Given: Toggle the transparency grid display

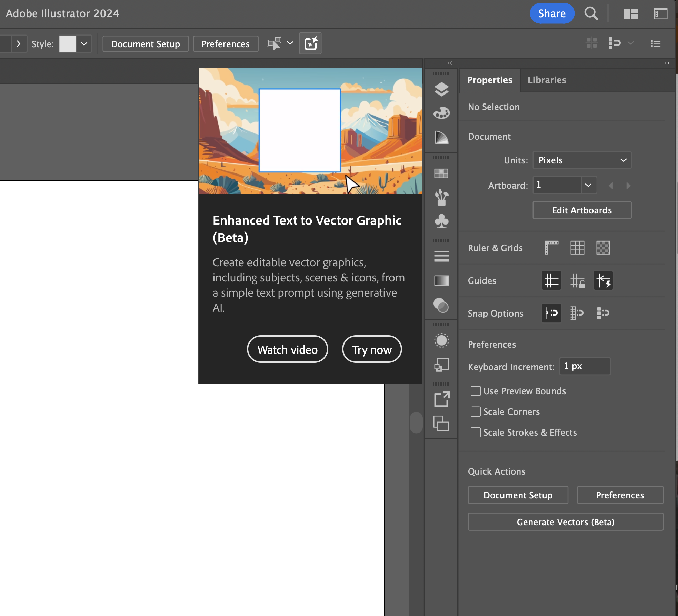Looking at the screenshot, I should [604, 248].
